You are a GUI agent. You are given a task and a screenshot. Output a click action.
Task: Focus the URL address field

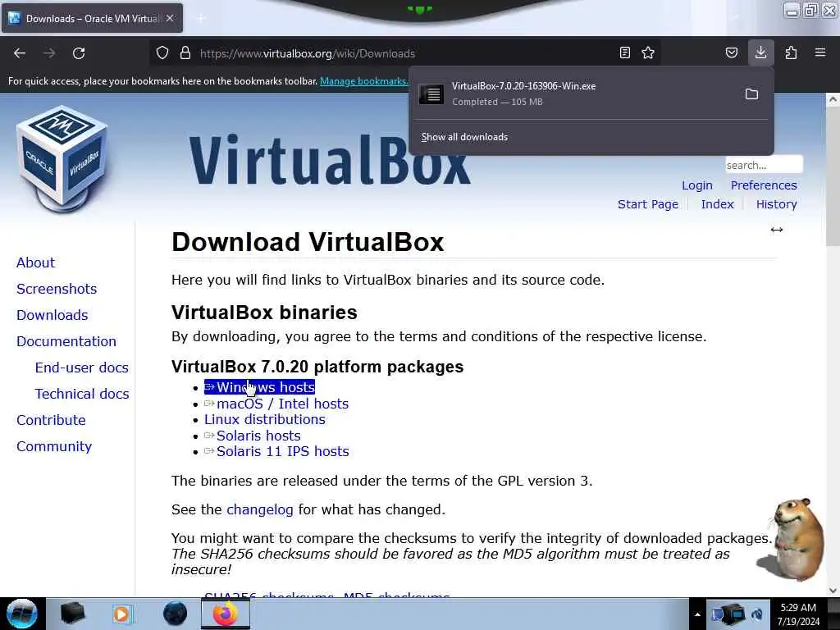click(x=405, y=53)
